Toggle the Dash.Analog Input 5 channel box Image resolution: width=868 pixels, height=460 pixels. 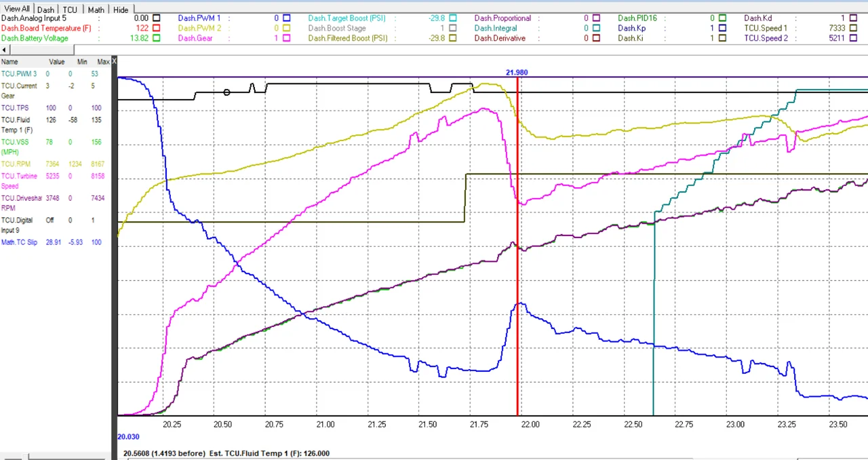click(x=157, y=18)
